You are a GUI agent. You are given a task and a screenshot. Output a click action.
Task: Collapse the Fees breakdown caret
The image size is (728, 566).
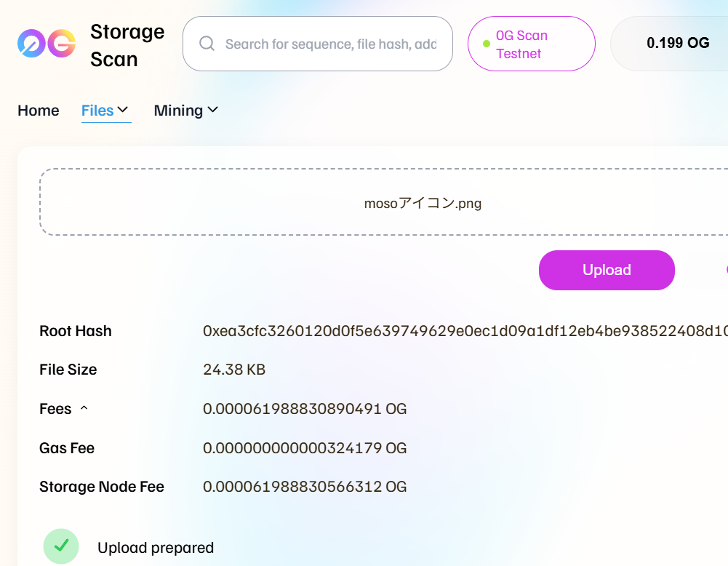pyautogui.click(x=84, y=408)
